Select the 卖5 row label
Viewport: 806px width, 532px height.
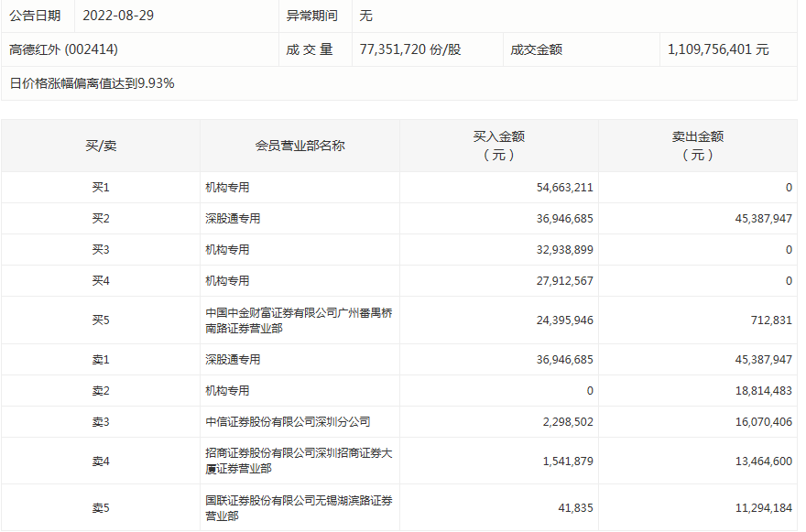pos(101,508)
